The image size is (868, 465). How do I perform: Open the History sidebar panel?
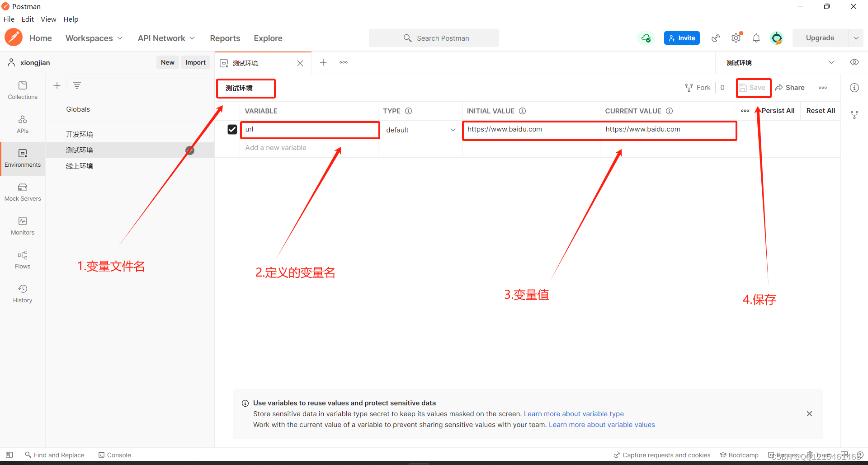23,294
